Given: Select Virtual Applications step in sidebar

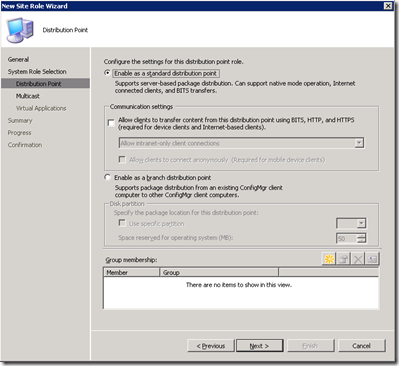Looking at the screenshot, I should click(41, 108).
